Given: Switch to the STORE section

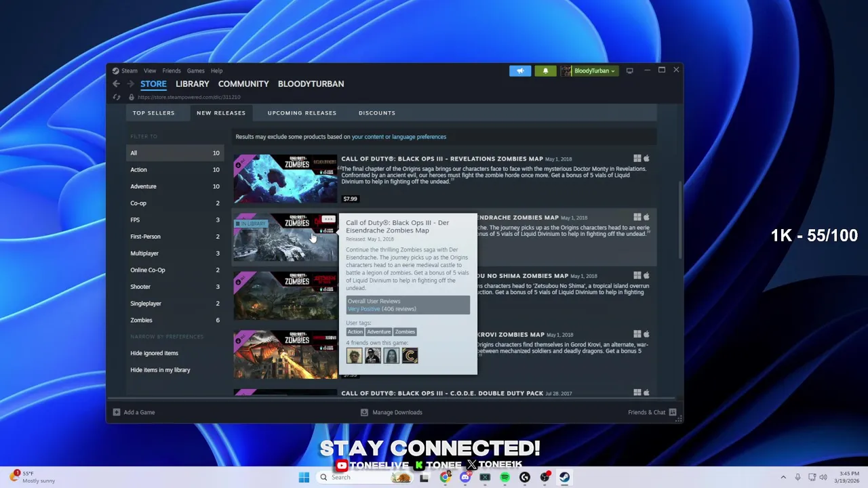Looking at the screenshot, I should [x=153, y=84].
